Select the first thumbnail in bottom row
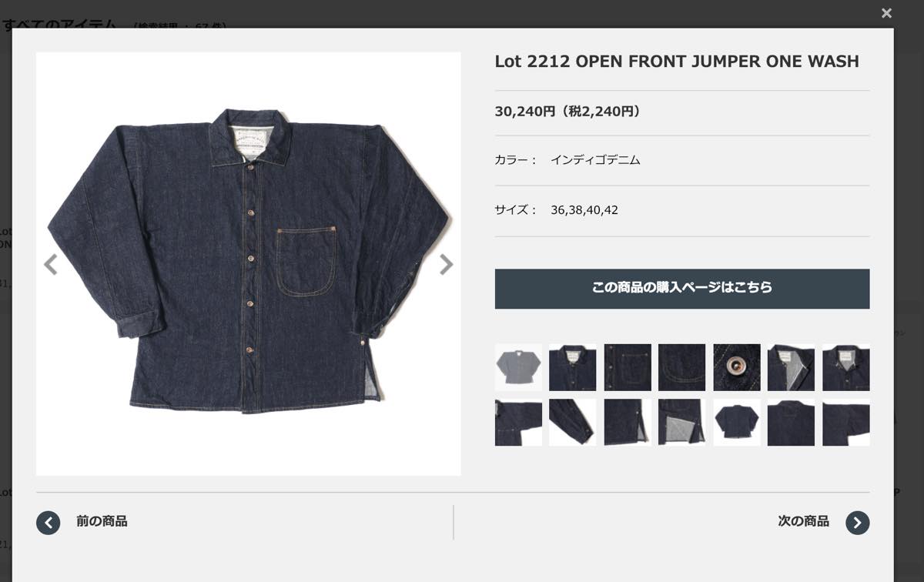The width and height of the screenshot is (924, 582). pyautogui.click(x=518, y=422)
